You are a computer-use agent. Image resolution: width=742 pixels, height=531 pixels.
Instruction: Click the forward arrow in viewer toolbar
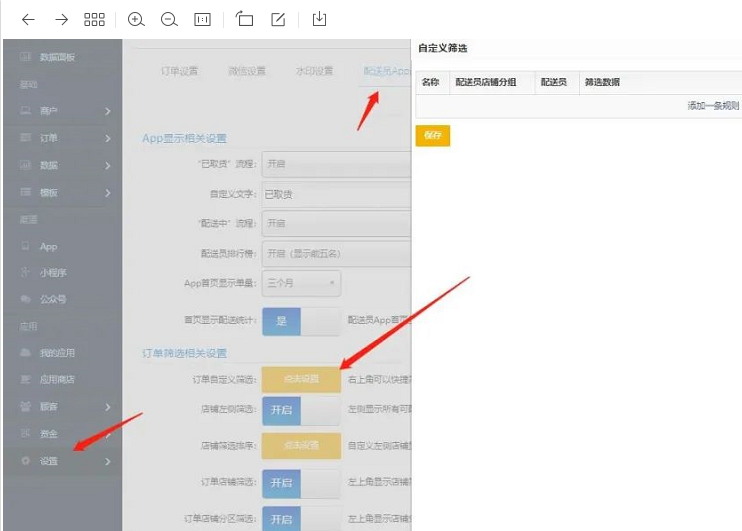coord(61,19)
